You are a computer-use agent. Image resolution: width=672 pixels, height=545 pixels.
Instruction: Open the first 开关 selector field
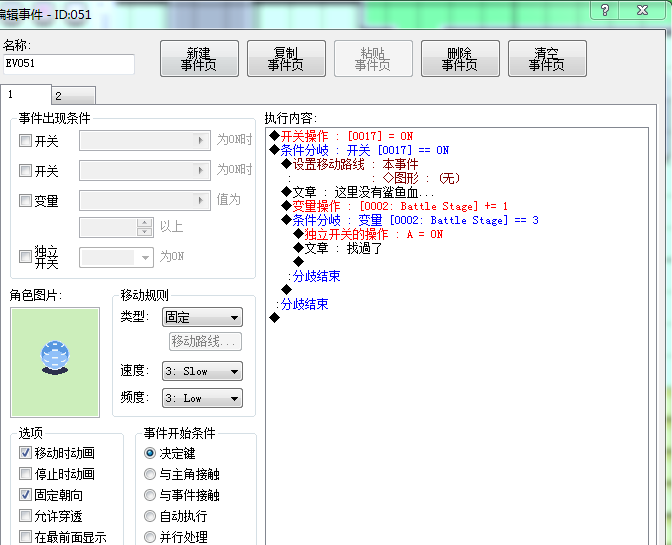(x=145, y=141)
